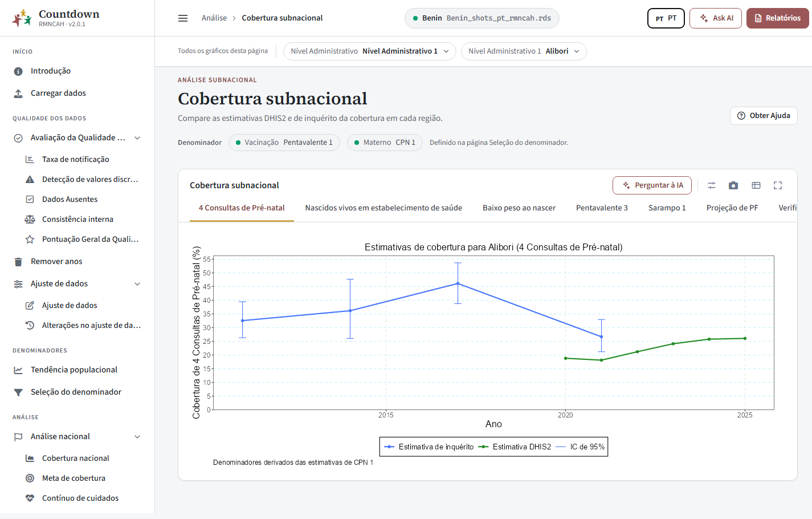Image resolution: width=812 pixels, height=519 pixels.
Task: Click the Perguntar à IA button
Action: click(x=652, y=185)
